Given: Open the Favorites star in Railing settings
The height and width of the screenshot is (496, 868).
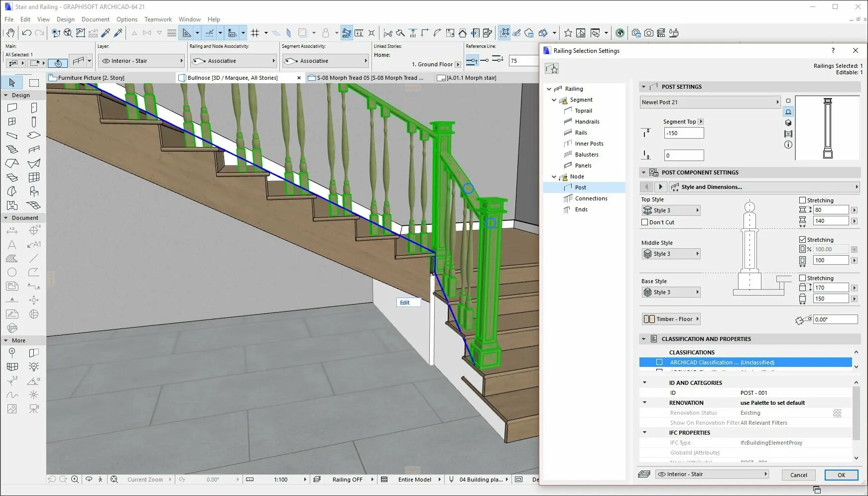Looking at the screenshot, I should pyautogui.click(x=552, y=68).
